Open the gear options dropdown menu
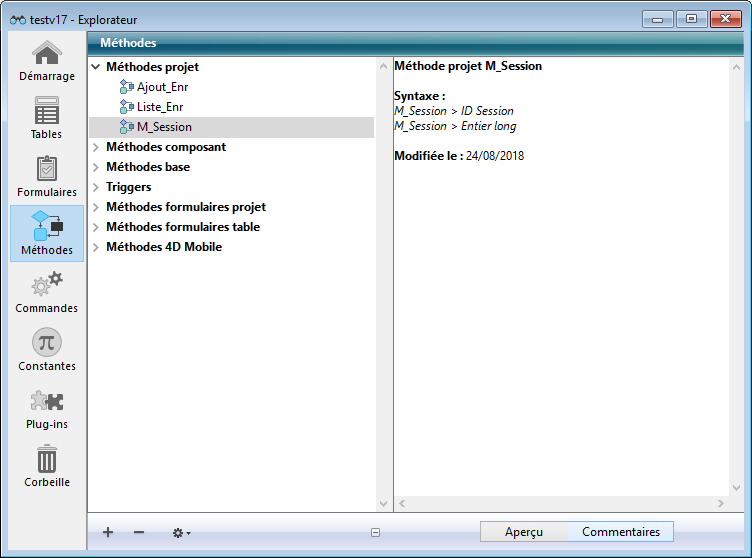Image resolution: width=752 pixels, height=558 pixels. coord(181,533)
